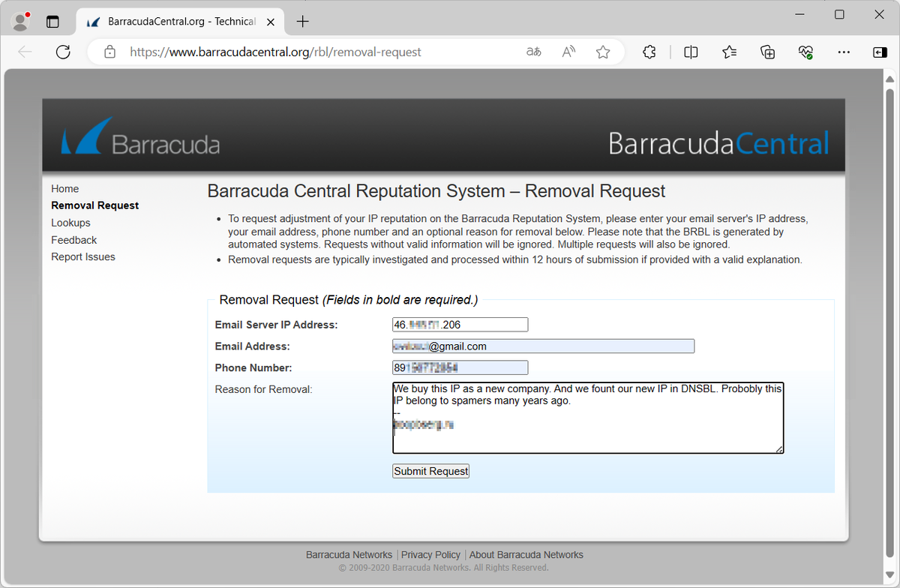Click inside the Reason for Removal textarea
Image resolution: width=900 pixels, height=588 pixels.
click(x=588, y=418)
